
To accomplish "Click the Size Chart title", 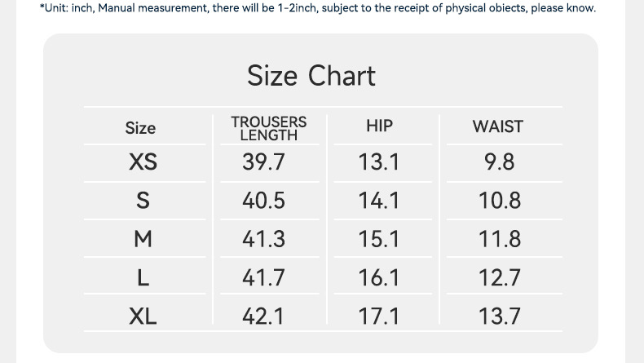I will point(311,76).
